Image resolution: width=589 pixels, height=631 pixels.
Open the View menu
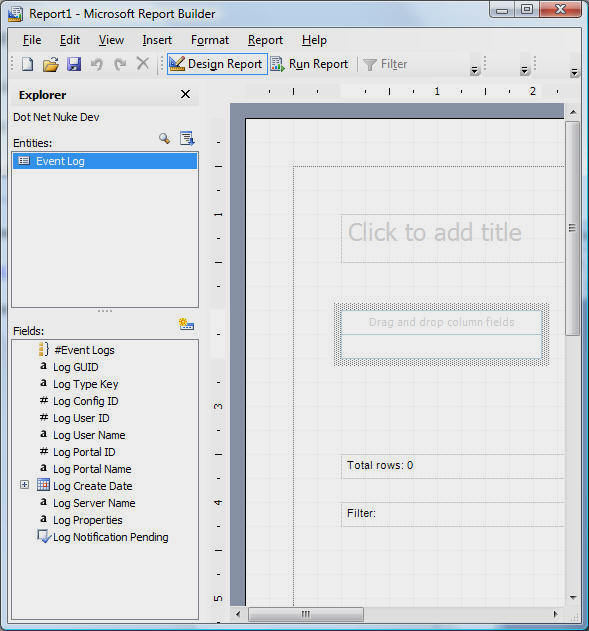(111, 40)
